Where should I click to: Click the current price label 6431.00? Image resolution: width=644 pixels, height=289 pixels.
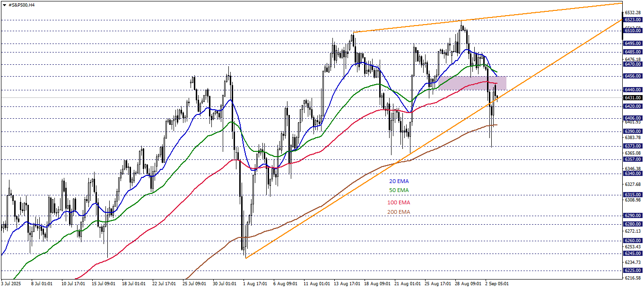point(633,98)
